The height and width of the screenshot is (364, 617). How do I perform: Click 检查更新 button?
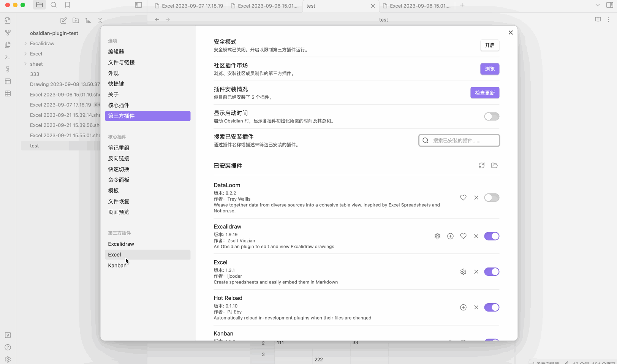485,93
